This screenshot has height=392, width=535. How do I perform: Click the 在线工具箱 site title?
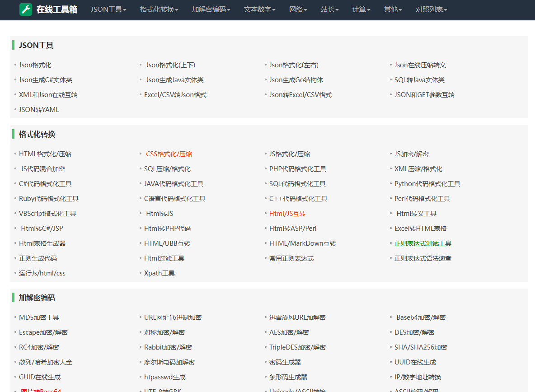pyautogui.click(x=56, y=9)
